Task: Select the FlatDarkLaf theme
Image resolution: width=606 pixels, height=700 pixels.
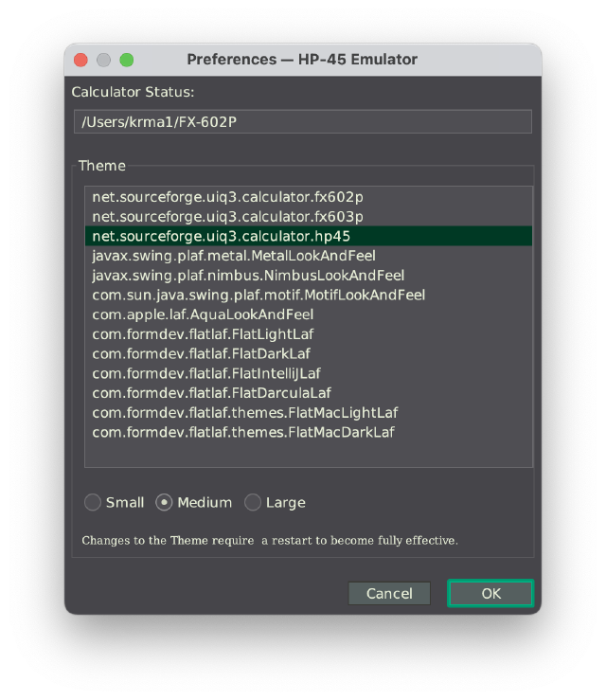Action: pos(309,354)
